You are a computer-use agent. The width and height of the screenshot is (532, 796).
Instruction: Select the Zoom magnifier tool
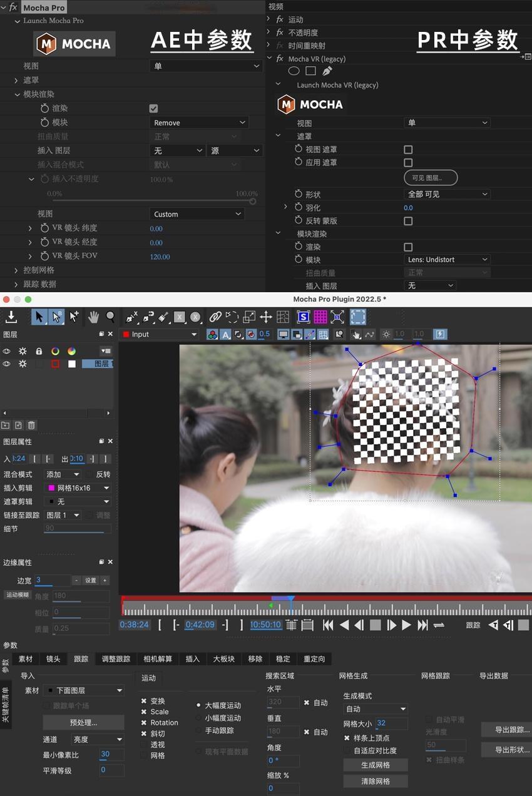point(109,317)
